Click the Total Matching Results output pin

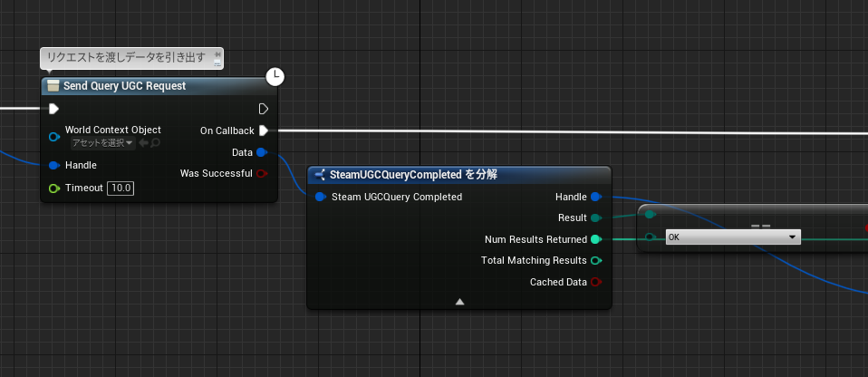pos(596,260)
